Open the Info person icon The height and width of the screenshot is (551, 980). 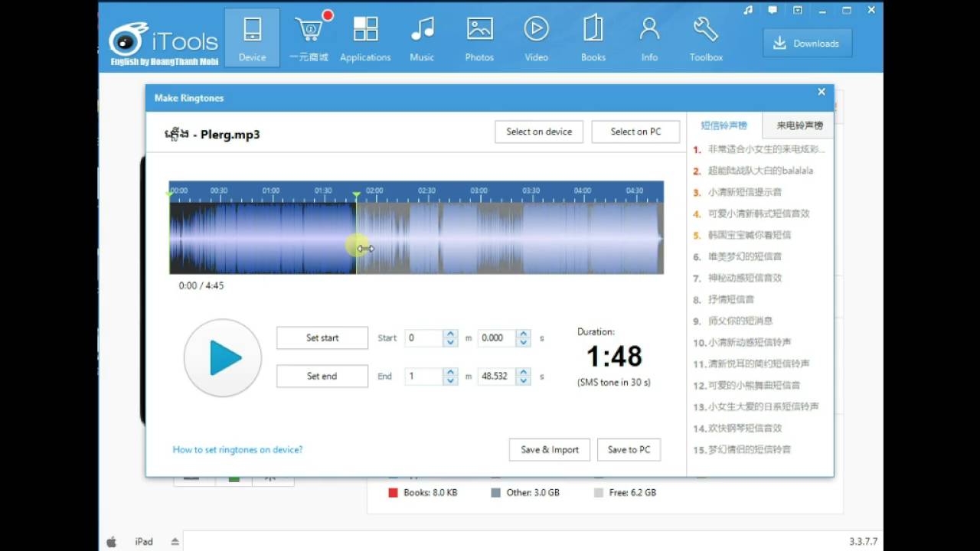649,29
